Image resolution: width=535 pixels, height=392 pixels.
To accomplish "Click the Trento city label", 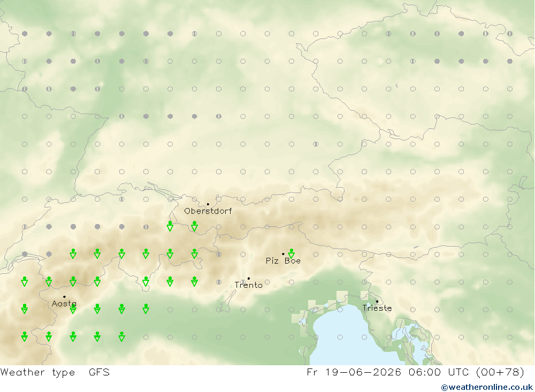I will point(248,285).
